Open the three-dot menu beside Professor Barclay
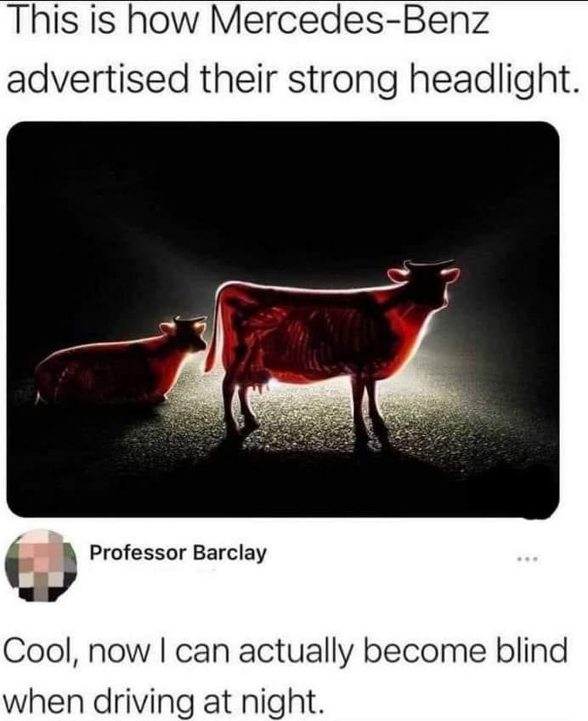Screen dimensions: 588x721 click(x=527, y=559)
